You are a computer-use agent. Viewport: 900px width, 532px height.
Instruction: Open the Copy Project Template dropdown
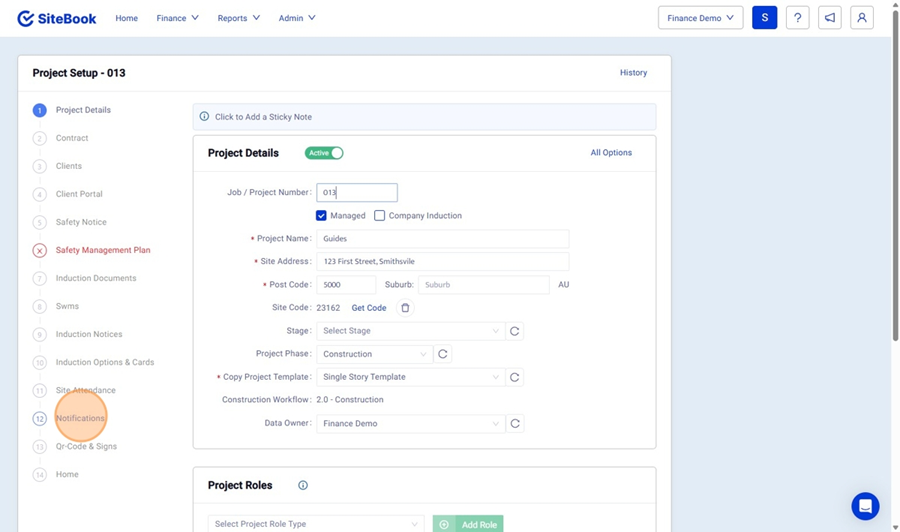(410, 377)
